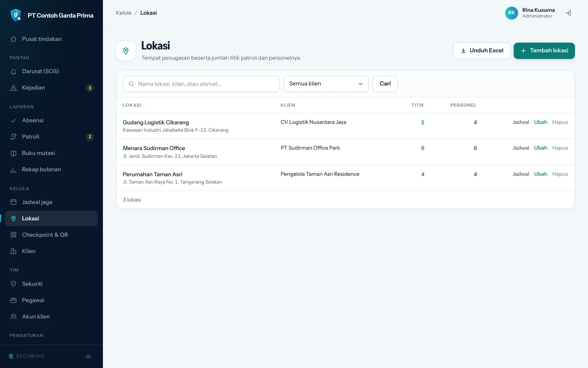Click the Menara Sudirman Office location name
Viewport: 588px width, 368px height.
click(x=154, y=148)
